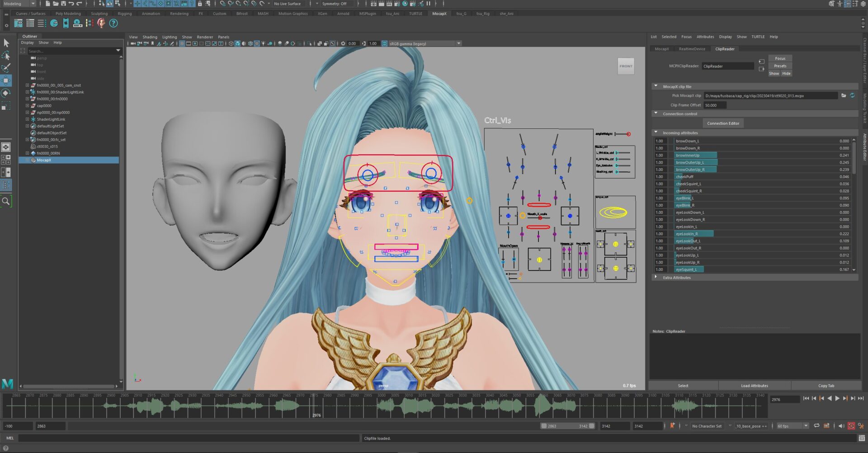
Task: Open folder browser icon next to Pick MocapX clip
Action: point(844,95)
